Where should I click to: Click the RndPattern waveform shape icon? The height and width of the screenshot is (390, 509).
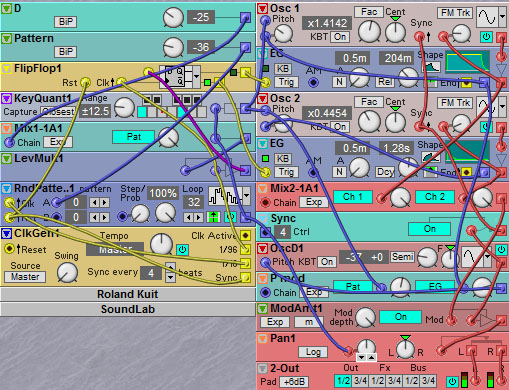point(225,196)
